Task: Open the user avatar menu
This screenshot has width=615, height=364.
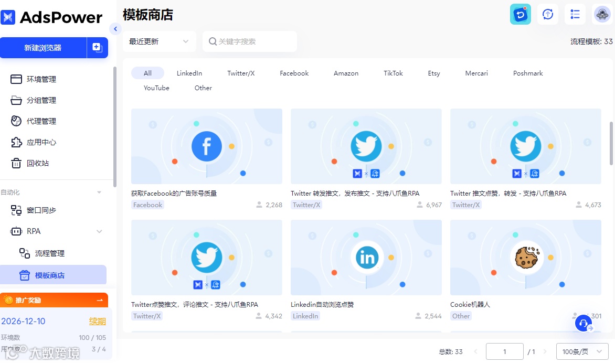Action: click(602, 14)
